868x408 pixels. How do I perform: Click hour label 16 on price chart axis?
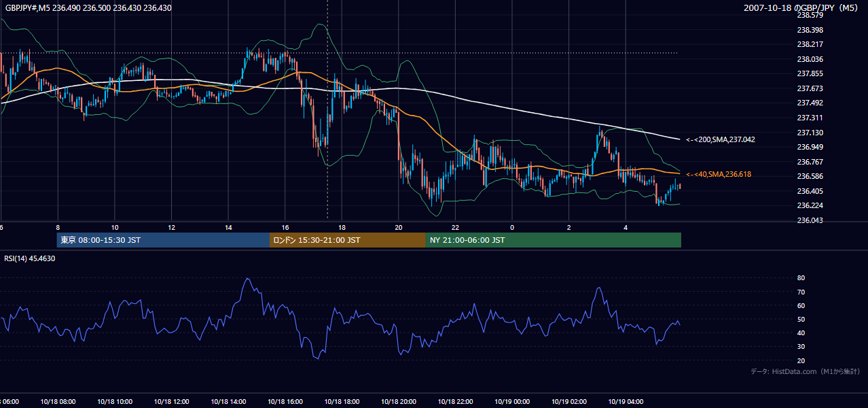point(285,227)
